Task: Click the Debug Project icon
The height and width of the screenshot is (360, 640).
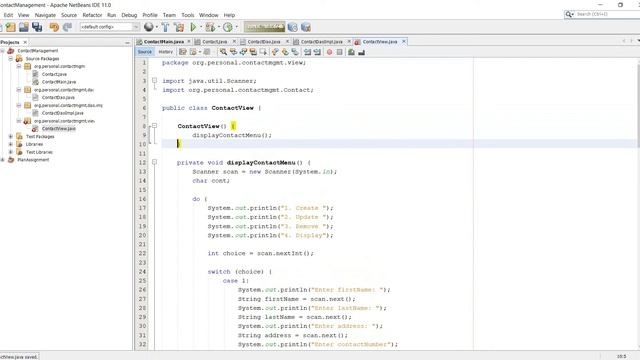Action: coord(210,27)
